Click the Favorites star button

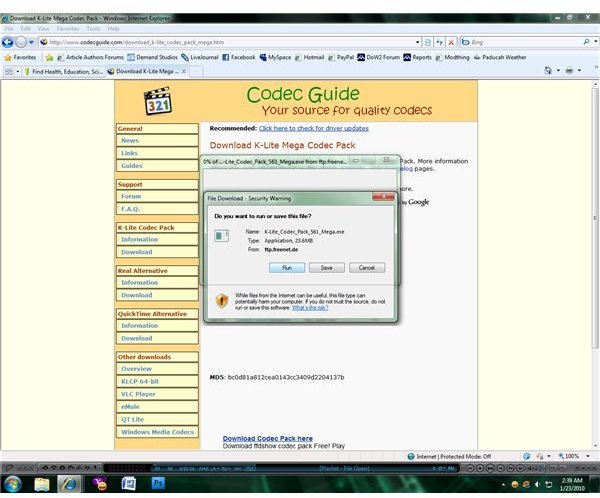tap(20, 57)
